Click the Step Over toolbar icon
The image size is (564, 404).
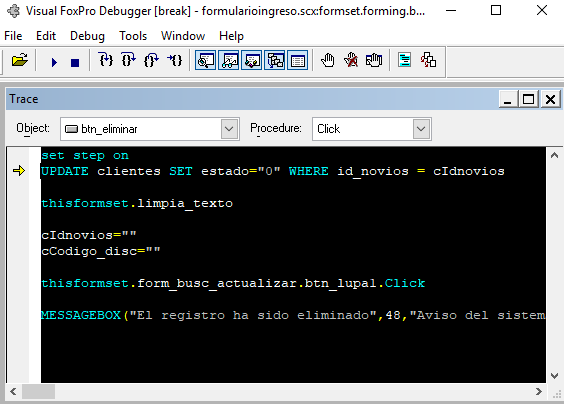[x=128, y=60]
